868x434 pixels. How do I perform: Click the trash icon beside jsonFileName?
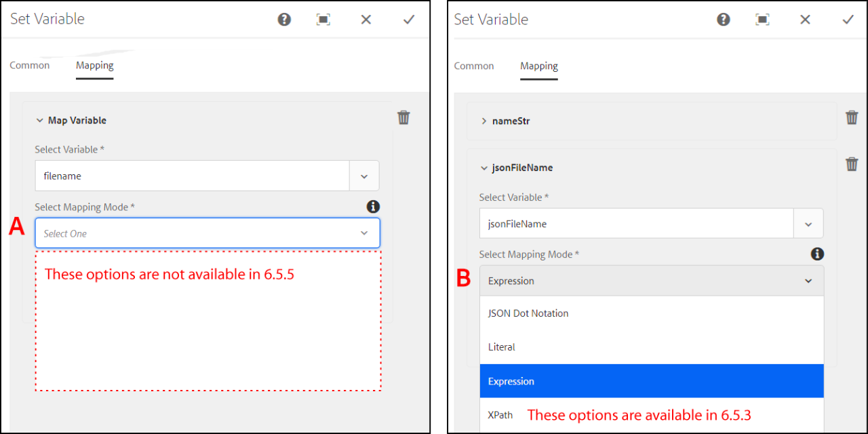point(852,163)
